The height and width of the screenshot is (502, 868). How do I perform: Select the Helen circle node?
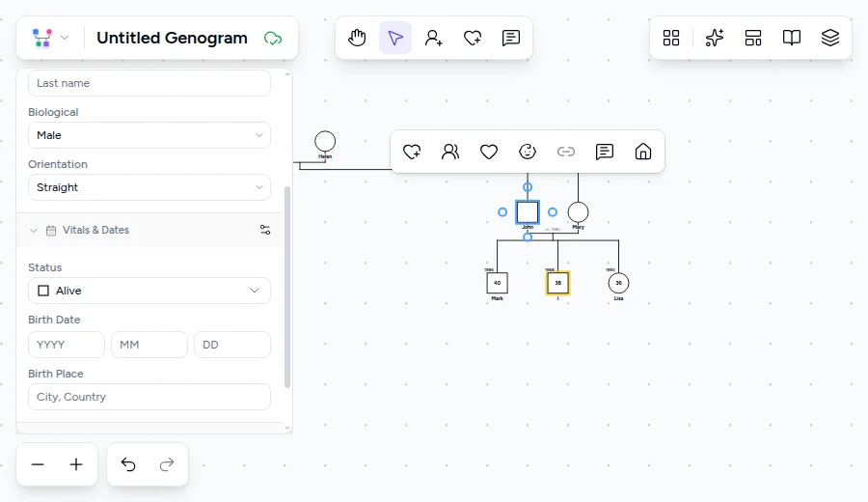[x=325, y=141]
